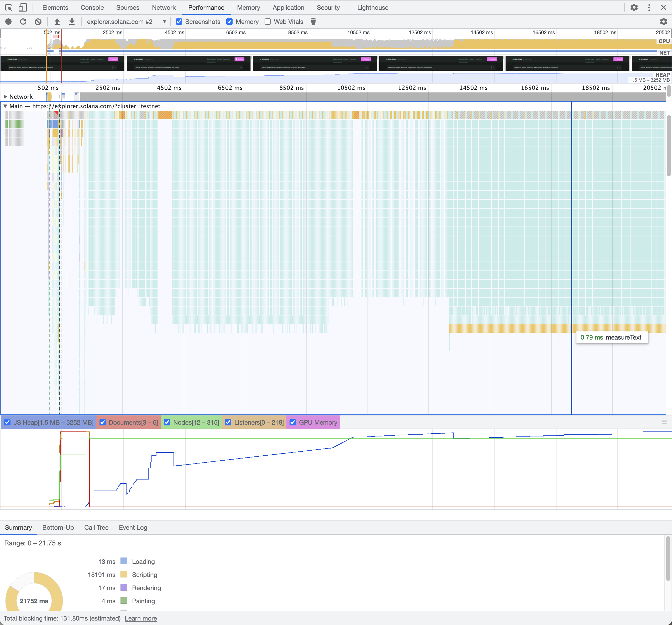Click the measureText tooltip label

[623, 337]
